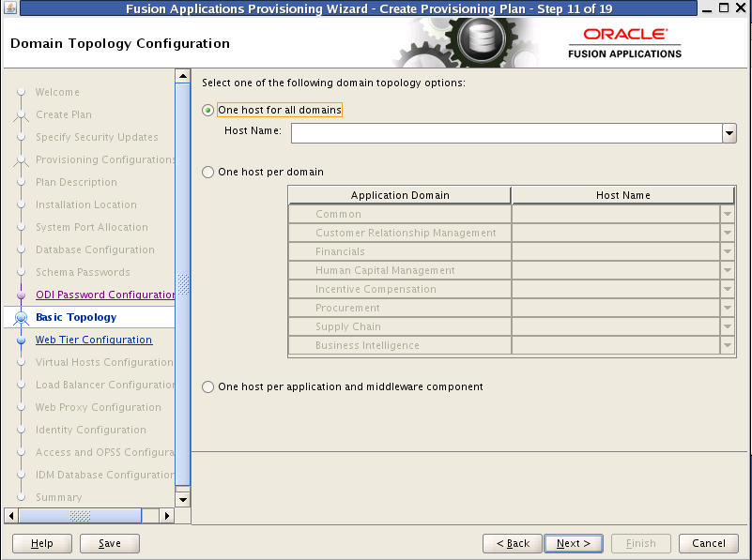This screenshot has height=560, width=752.
Task: Click Plan Description step in navigation
Action: [x=76, y=182]
